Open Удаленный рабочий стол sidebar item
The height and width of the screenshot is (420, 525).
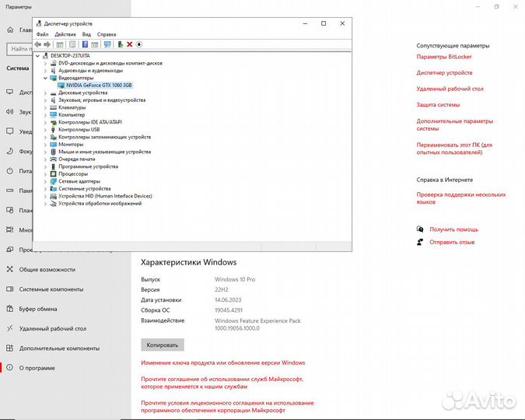53,328
